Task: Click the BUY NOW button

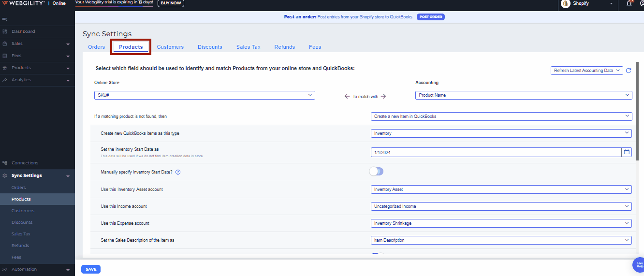Action: (171, 3)
